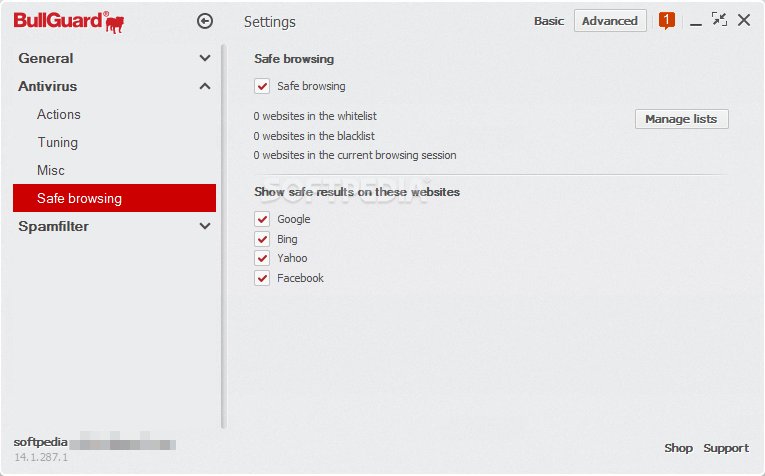This screenshot has width=765, height=476.
Task: Click the sidebar vertical scrollbar
Action: pyautogui.click(x=224, y=237)
